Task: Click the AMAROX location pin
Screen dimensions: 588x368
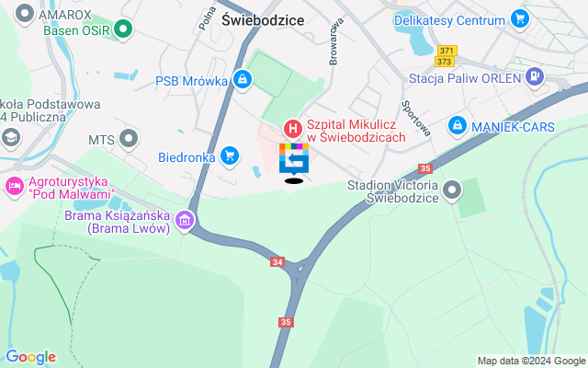Action: (25, 15)
